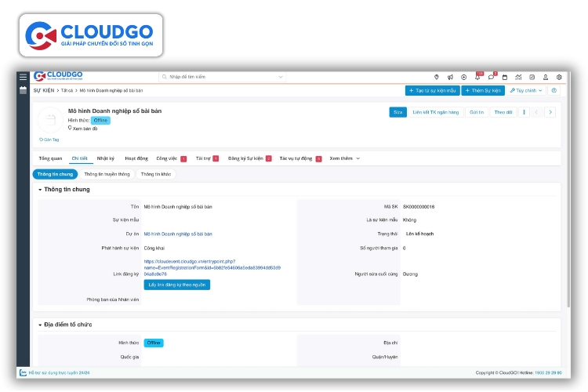The height and width of the screenshot is (392, 588).
Task: Open the settings gear icon in the header
Action: (x=559, y=77)
